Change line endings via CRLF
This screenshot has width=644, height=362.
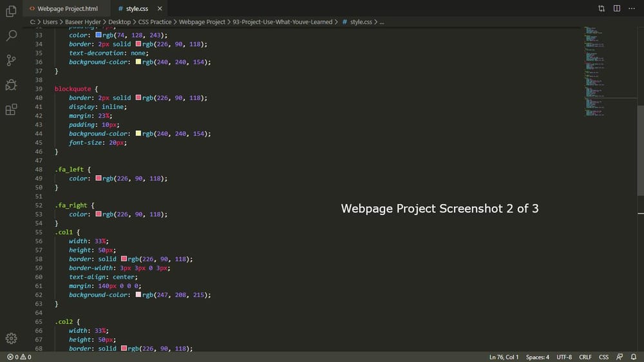pos(585,357)
